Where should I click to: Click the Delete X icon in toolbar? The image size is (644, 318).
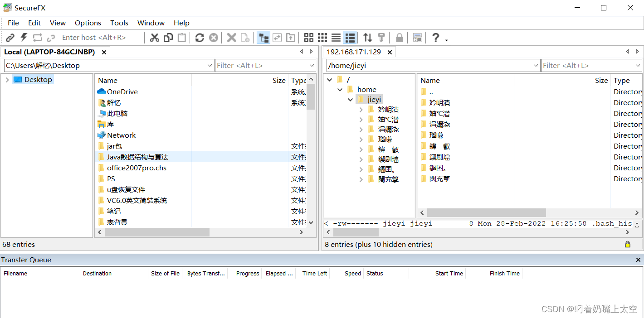click(x=231, y=38)
